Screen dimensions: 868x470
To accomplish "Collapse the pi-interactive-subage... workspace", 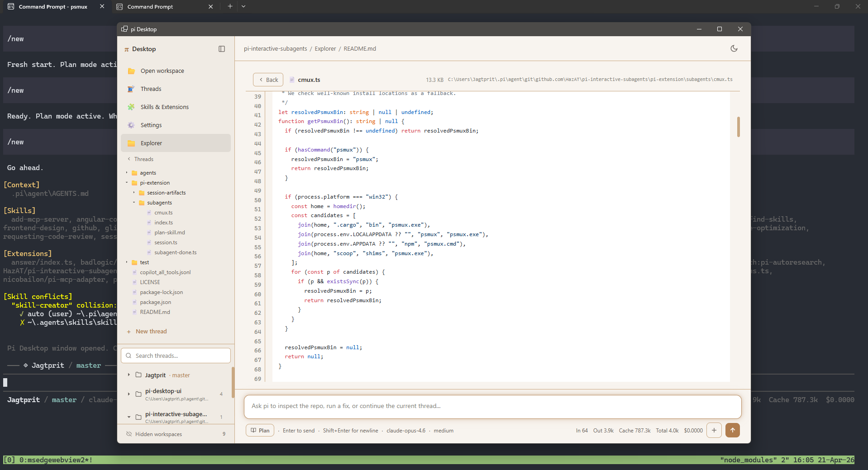I will click(x=129, y=417).
